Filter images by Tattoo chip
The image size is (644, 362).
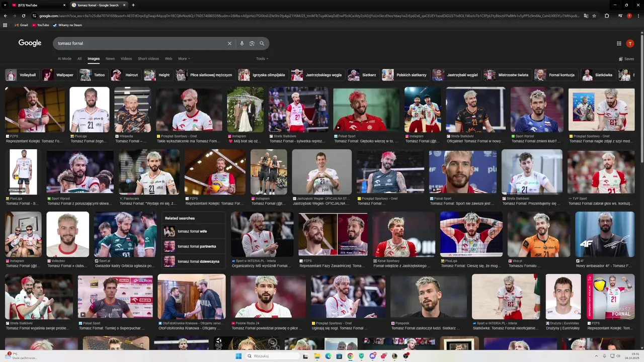pyautogui.click(x=94, y=75)
